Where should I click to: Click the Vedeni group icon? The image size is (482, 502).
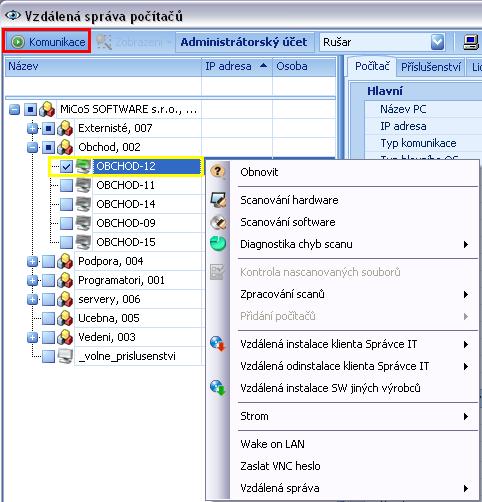[x=65, y=337]
